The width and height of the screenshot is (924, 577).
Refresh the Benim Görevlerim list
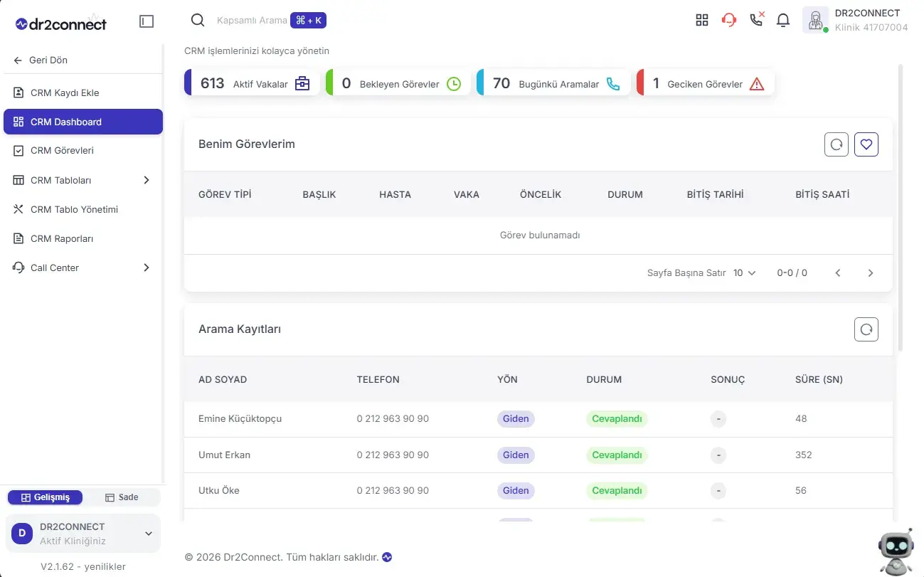point(837,144)
